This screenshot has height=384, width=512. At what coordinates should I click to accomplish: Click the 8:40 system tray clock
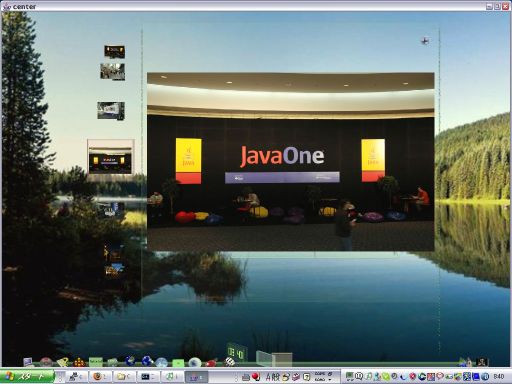pyautogui.click(x=498, y=376)
